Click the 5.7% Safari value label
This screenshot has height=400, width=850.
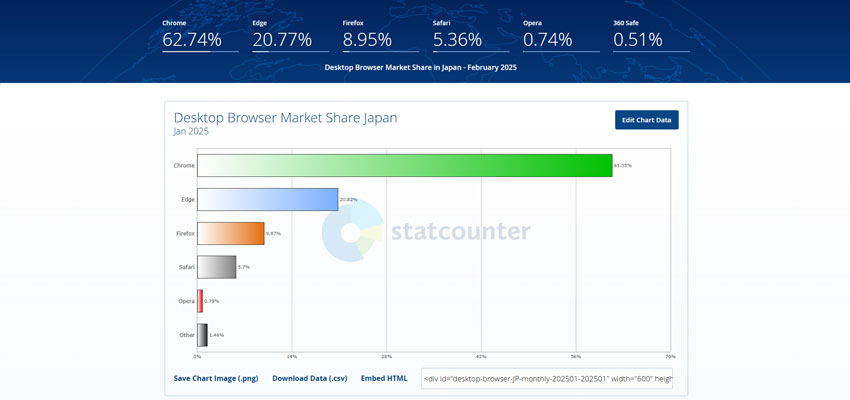coord(243,267)
